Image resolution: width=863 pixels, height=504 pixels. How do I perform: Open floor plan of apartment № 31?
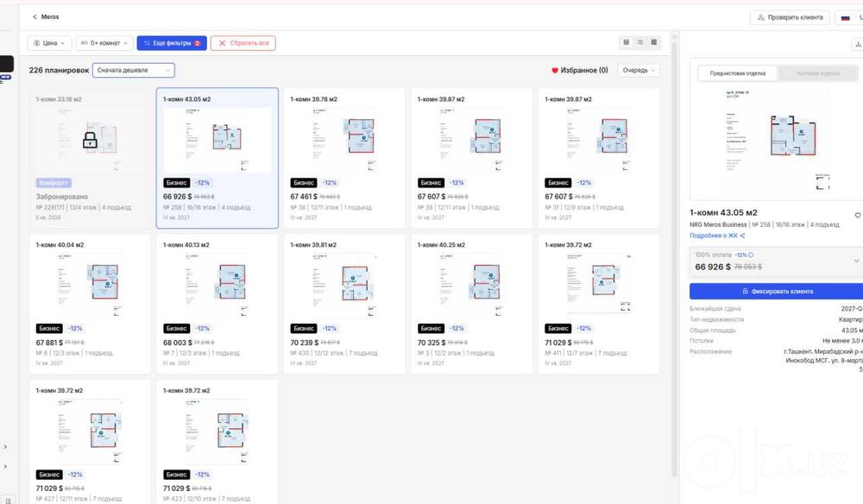click(598, 140)
